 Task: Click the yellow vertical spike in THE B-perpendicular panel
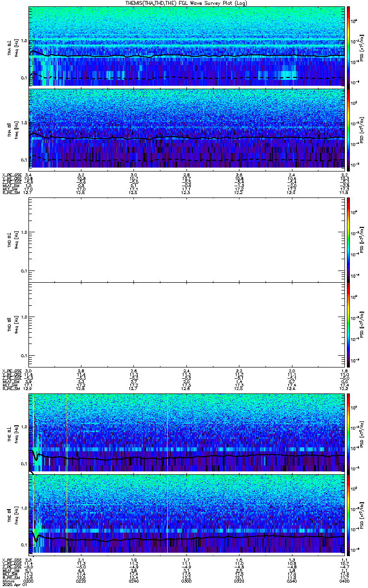[67, 432]
